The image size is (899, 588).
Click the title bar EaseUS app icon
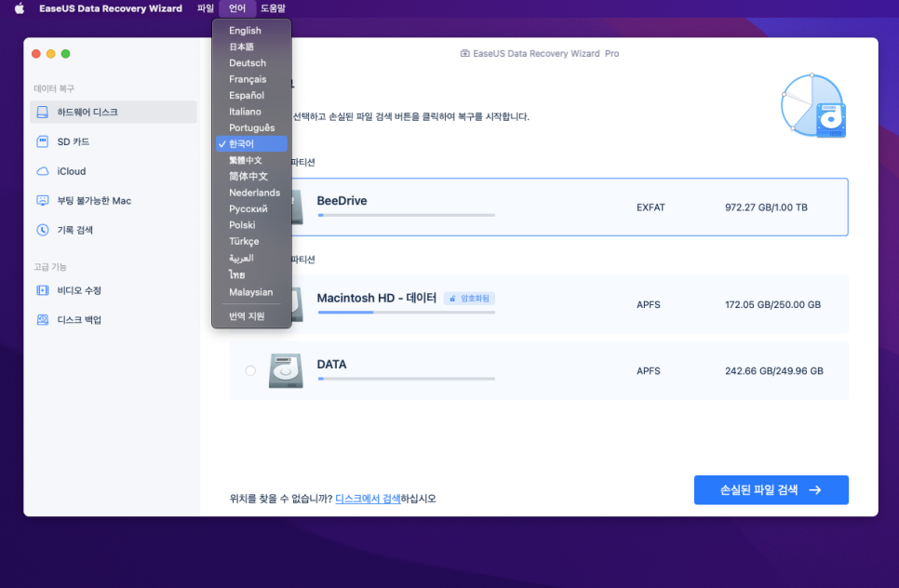click(465, 53)
